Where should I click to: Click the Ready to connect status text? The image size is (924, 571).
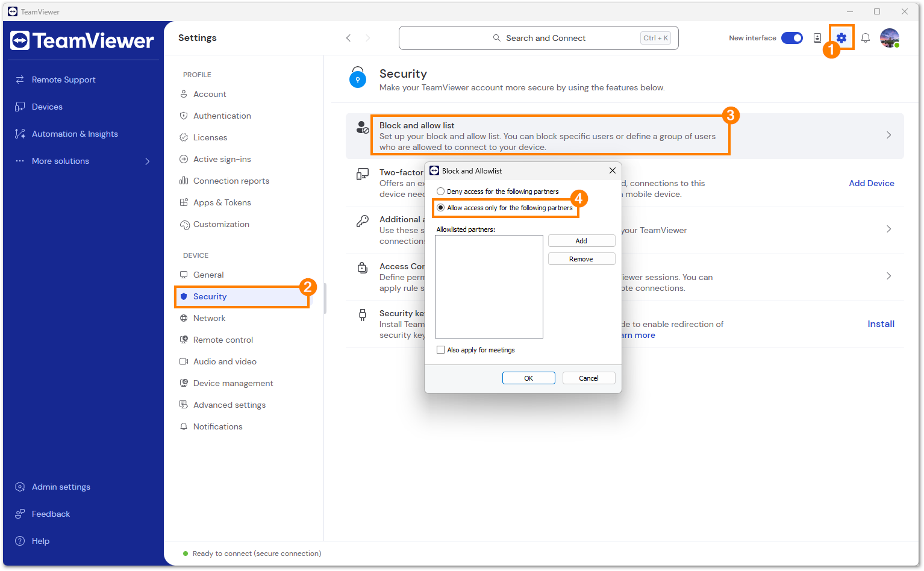pyautogui.click(x=257, y=554)
